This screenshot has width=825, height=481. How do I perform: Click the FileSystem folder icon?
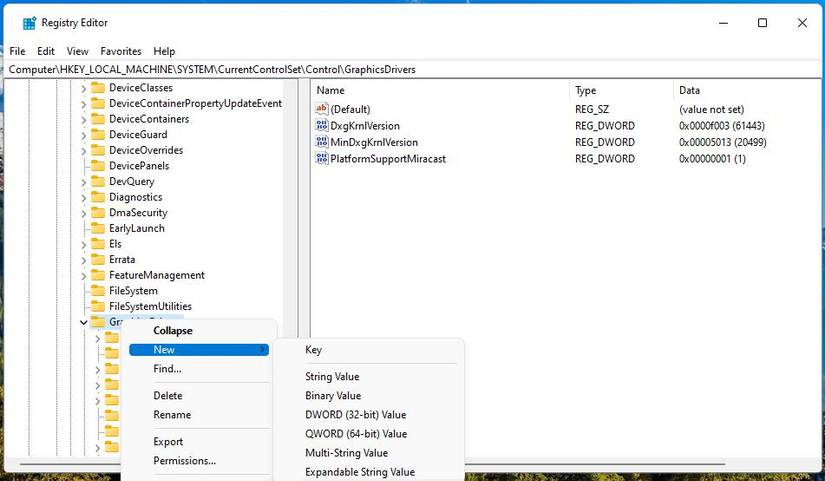98,290
